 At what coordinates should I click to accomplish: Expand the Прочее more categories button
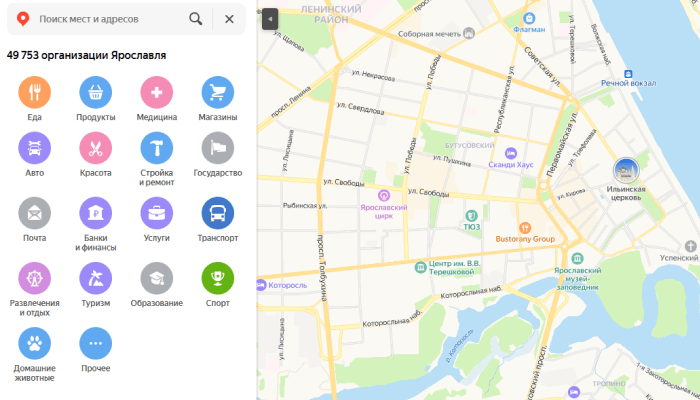(96, 343)
